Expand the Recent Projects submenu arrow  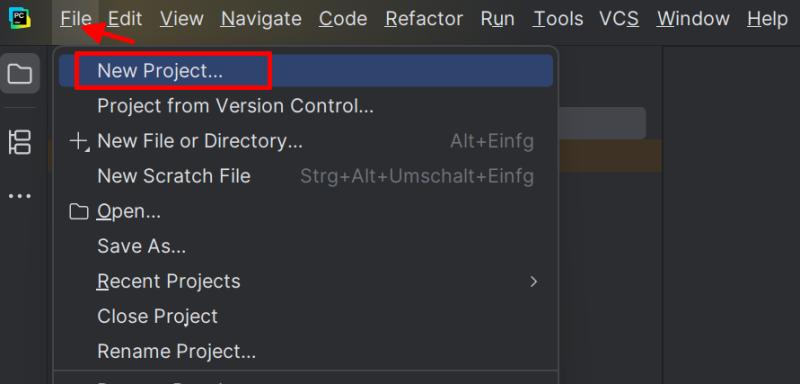[x=534, y=281]
